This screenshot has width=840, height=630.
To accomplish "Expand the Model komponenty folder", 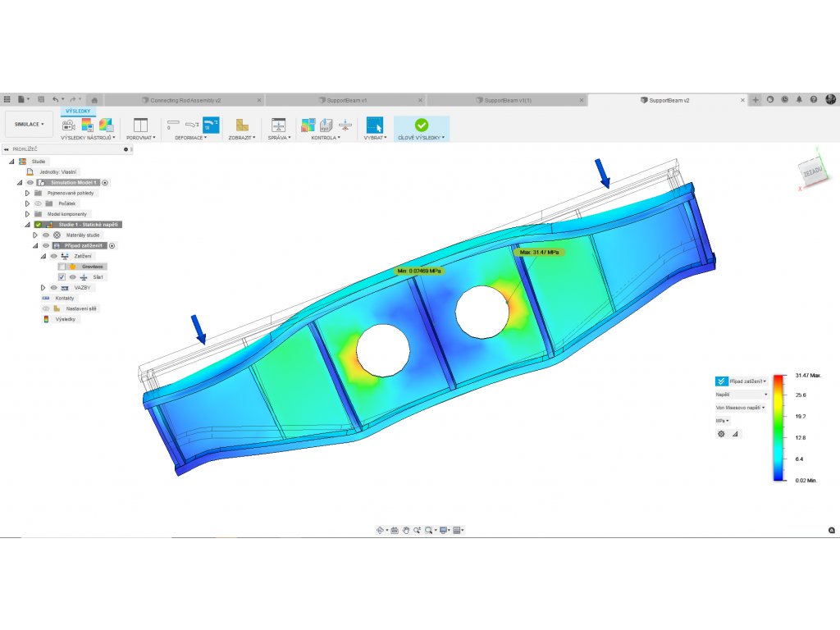I will tap(27, 214).
